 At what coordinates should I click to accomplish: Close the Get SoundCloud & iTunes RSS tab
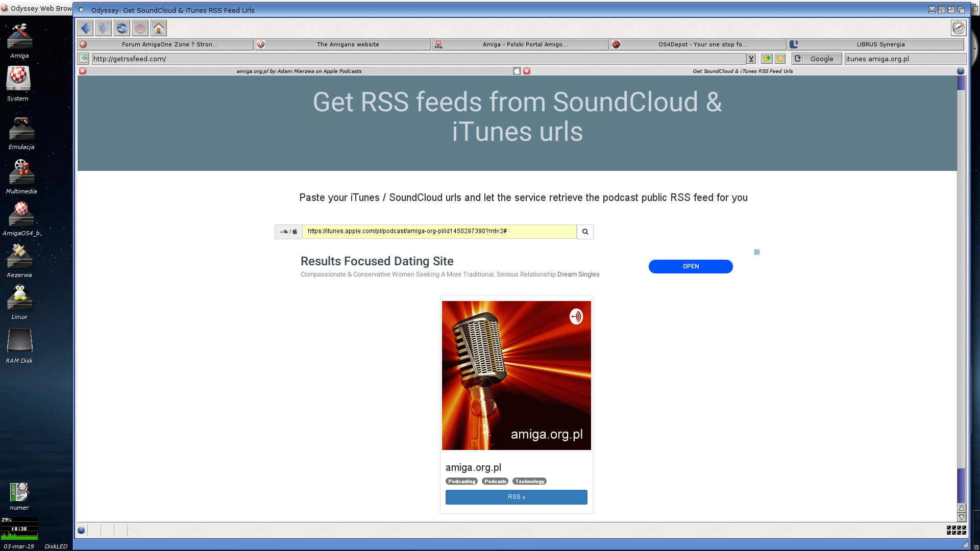tap(527, 71)
